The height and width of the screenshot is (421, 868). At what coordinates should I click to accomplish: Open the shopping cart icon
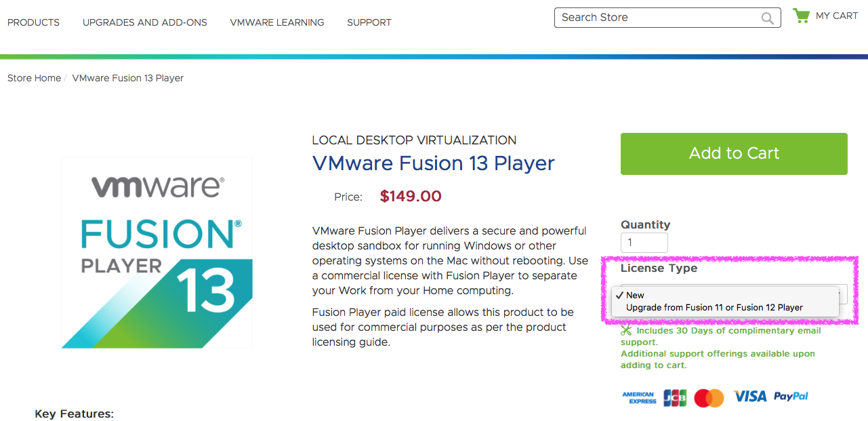click(802, 16)
